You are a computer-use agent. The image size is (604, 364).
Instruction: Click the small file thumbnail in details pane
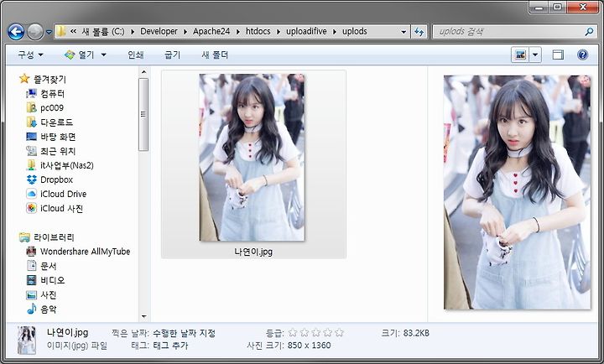[x=27, y=341]
